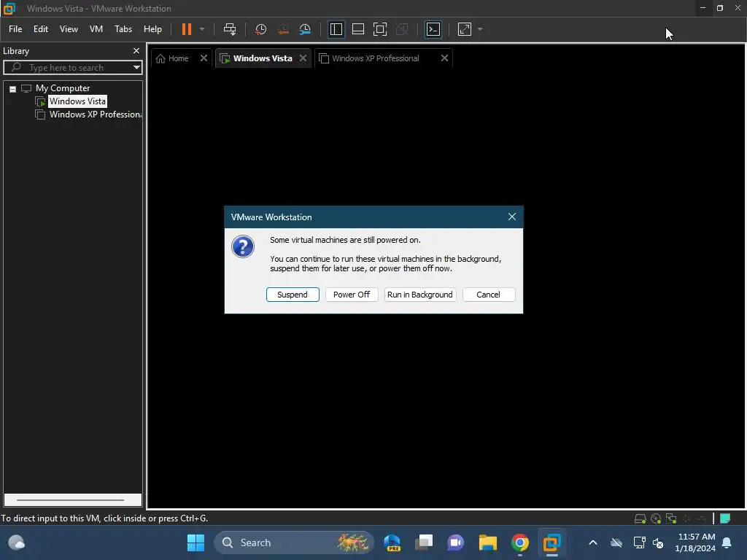The width and height of the screenshot is (747, 560).
Task: Open the stretch options dropdown arrow
Action: tap(480, 29)
